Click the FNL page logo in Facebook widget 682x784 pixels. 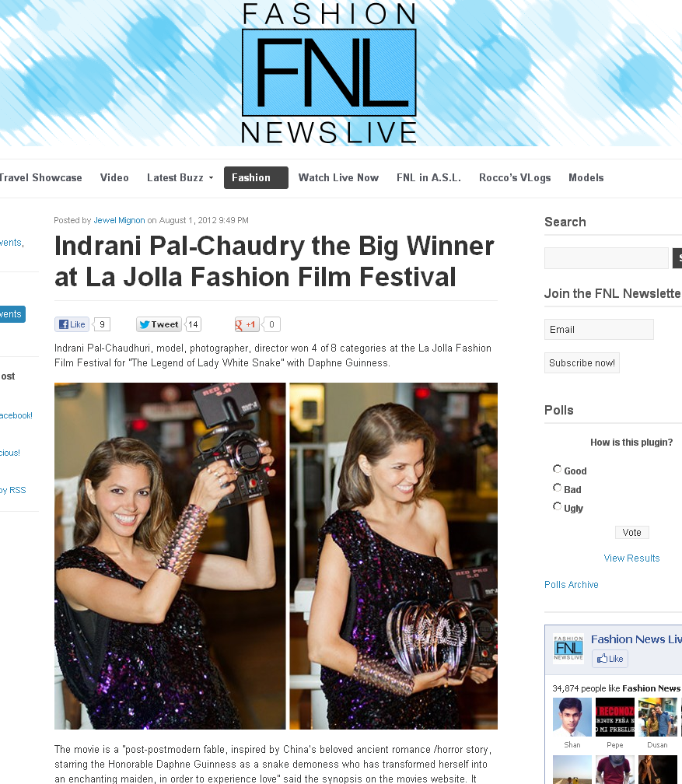point(568,648)
